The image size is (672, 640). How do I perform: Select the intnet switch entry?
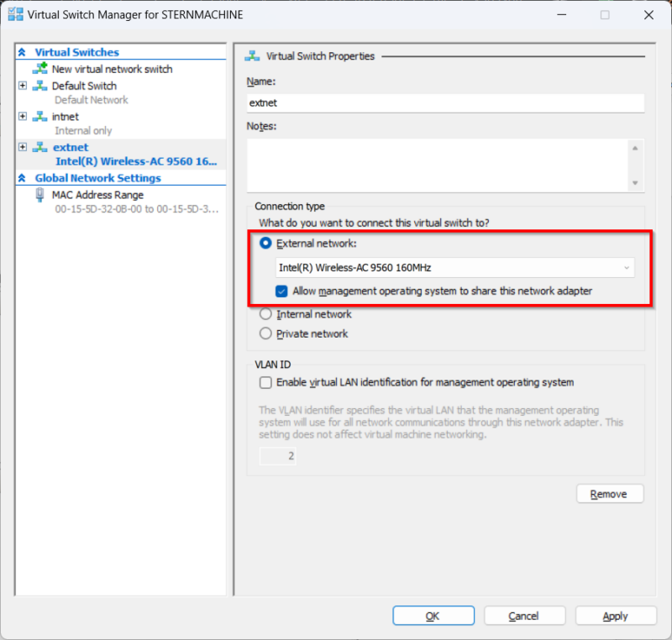tap(66, 117)
